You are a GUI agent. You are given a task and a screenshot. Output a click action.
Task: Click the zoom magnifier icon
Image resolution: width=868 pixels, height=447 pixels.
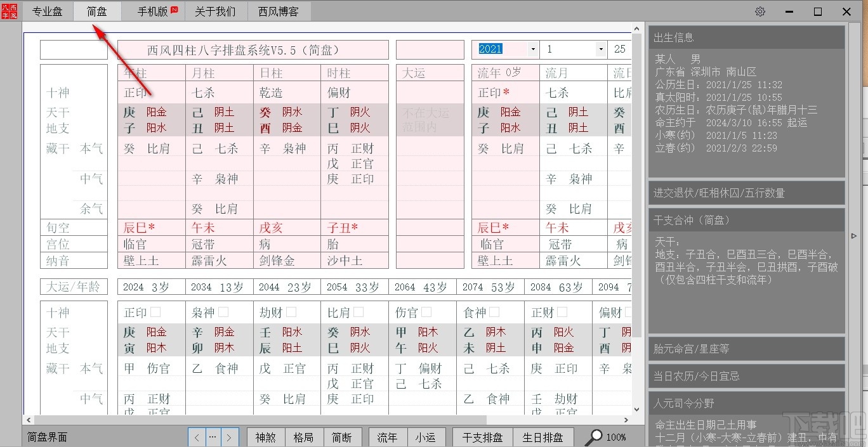pyautogui.click(x=595, y=437)
